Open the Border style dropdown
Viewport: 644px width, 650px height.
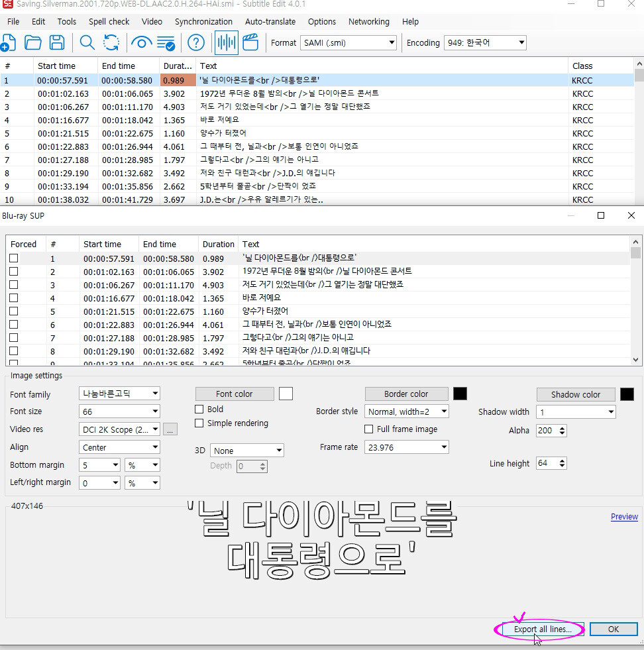pos(407,411)
